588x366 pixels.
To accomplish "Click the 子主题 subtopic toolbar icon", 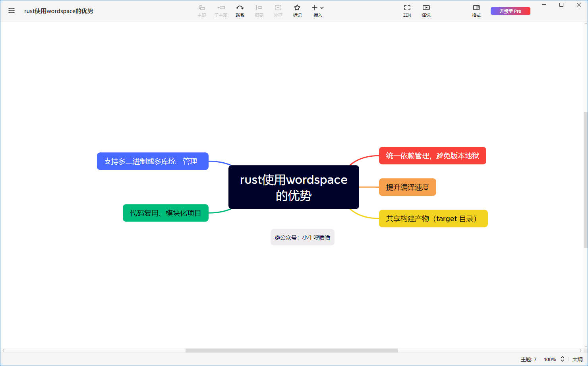I will coord(221,11).
